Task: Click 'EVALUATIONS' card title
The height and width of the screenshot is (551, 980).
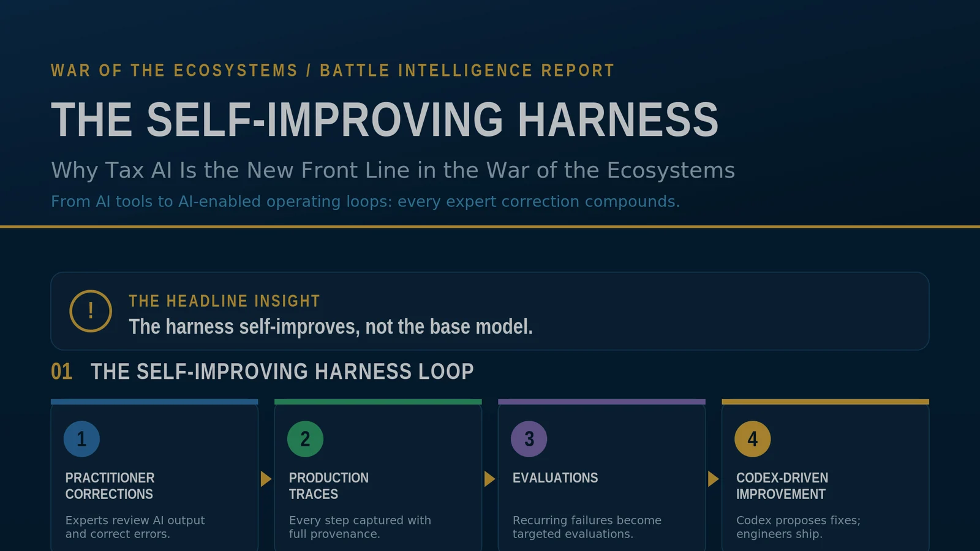Action: point(556,478)
